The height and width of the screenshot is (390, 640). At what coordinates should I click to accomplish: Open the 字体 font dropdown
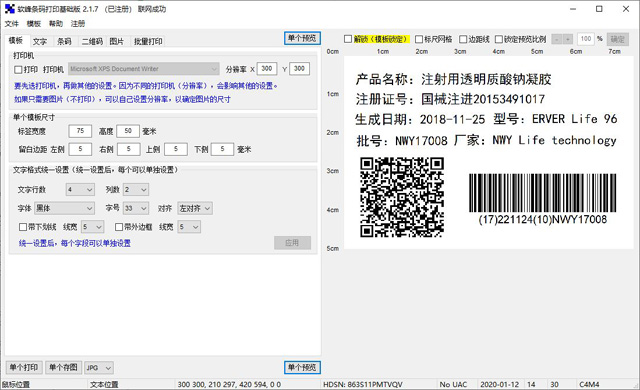[64, 208]
